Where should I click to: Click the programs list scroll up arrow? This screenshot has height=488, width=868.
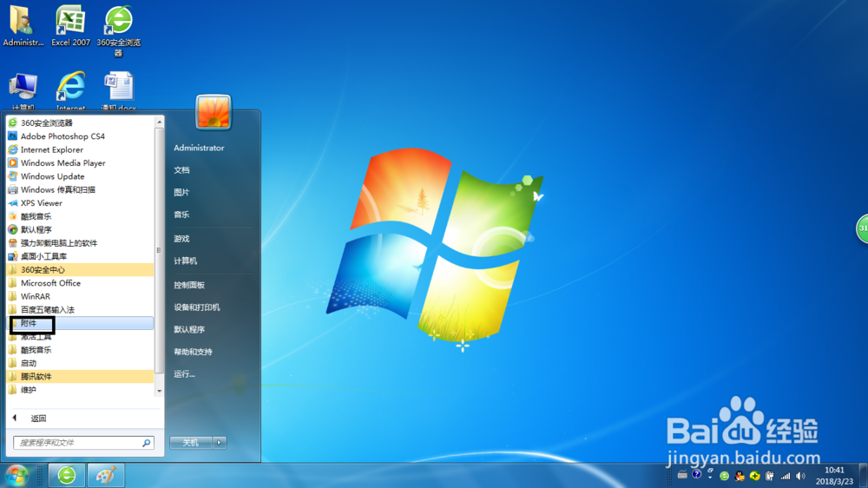pyautogui.click(x=160, y=122)
